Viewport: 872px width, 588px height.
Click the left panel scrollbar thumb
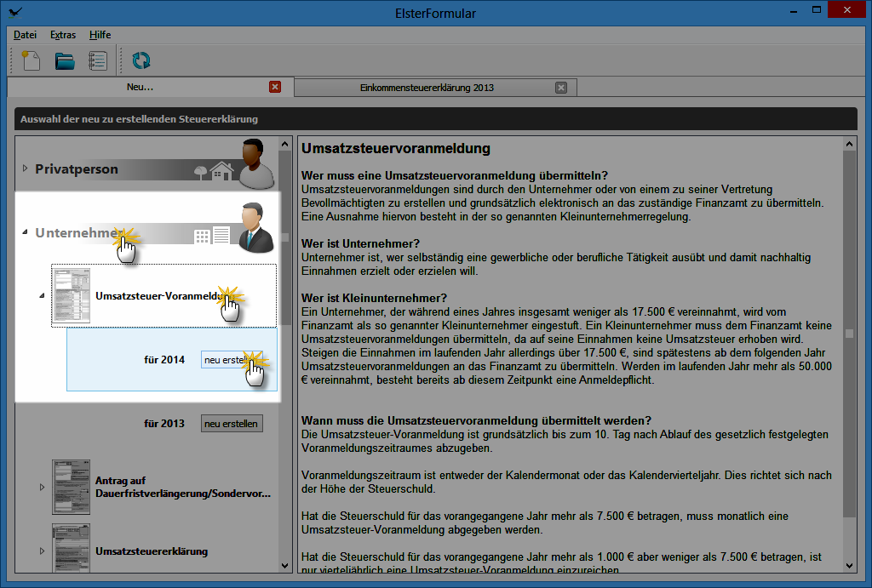point(285,238)
